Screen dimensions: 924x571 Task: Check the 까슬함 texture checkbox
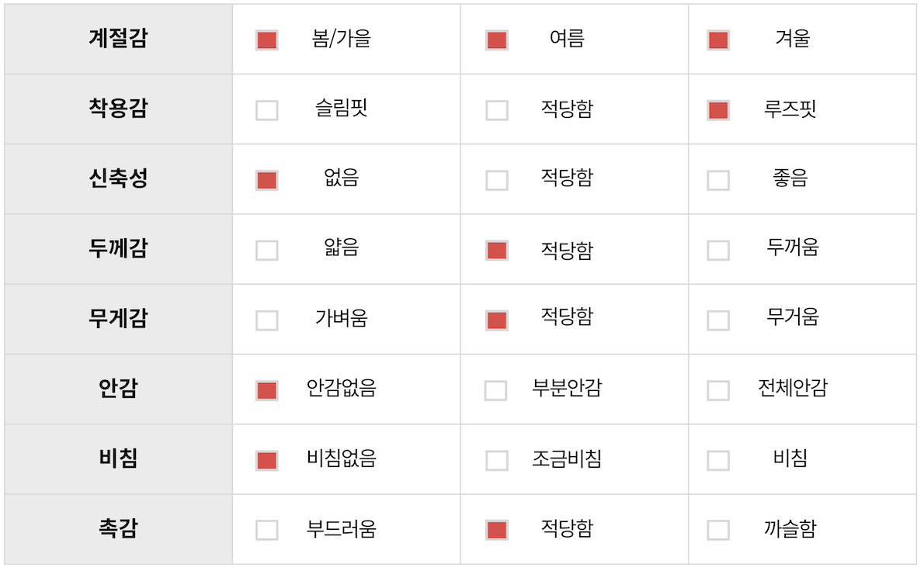click(x=718, y=531)
